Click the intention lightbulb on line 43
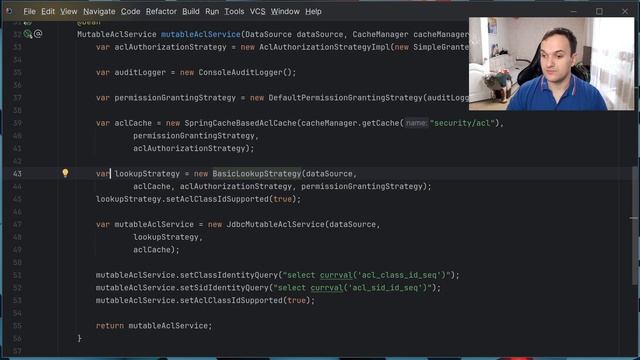Screen dimensions: 640x360 (x=65, y=173)
